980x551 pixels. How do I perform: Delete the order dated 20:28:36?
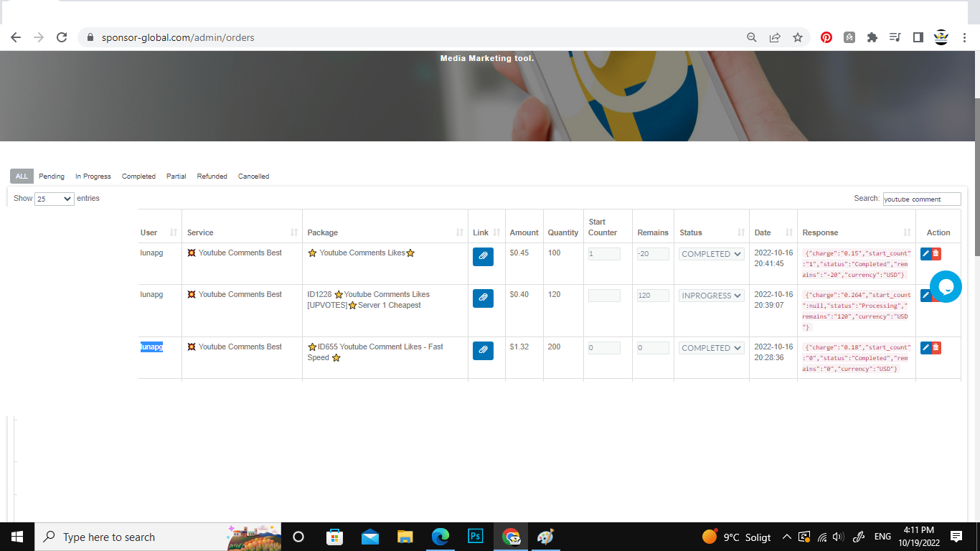point(936,347)
